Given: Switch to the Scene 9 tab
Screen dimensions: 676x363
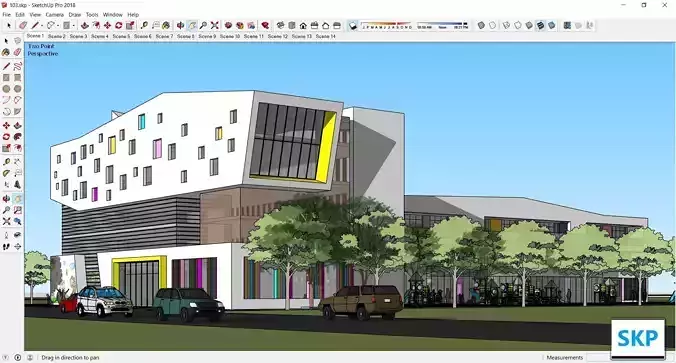Looking at the screenshot, I should [x=207, y=36].
